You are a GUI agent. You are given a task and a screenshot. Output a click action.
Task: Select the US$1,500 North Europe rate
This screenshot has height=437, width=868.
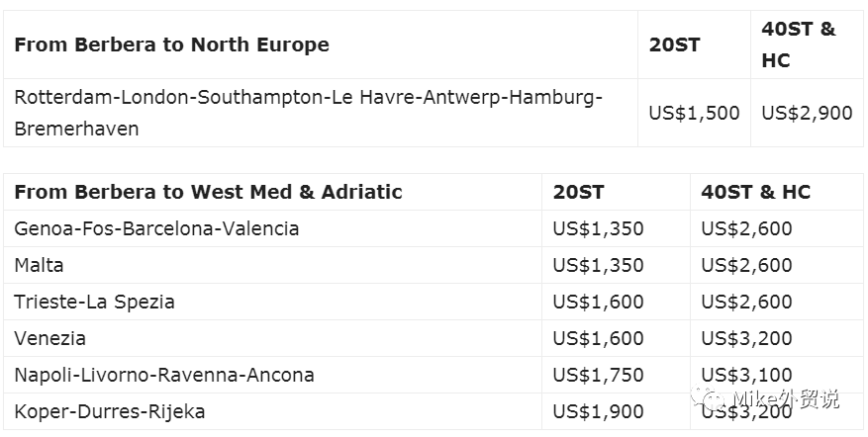point(694,113)
